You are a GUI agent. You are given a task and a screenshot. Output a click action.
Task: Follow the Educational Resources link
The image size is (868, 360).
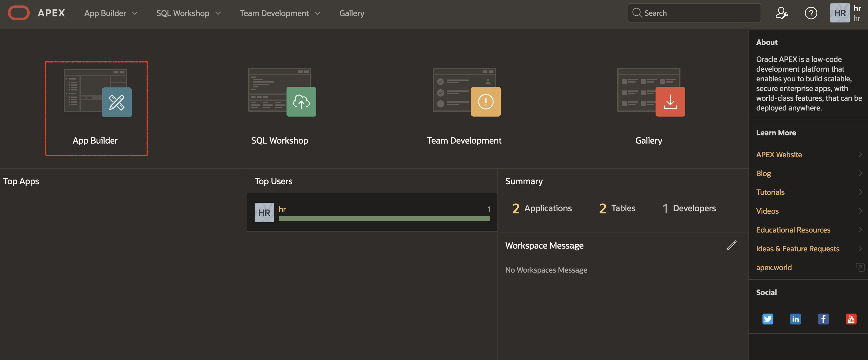(794, 229)
